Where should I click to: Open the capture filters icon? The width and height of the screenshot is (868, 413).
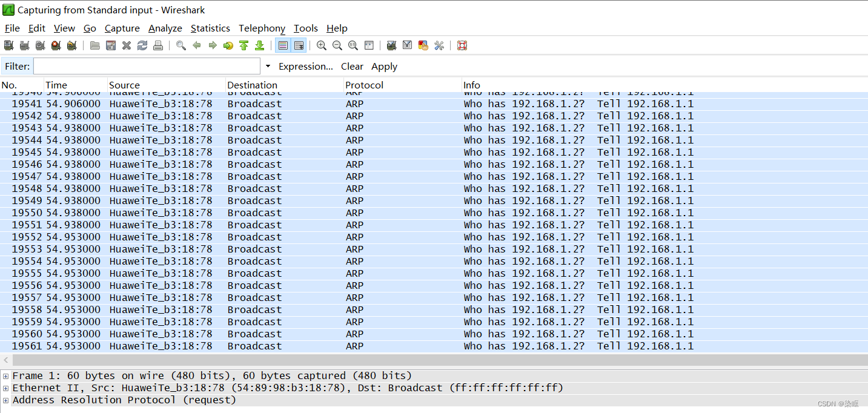tap(392, 45)
